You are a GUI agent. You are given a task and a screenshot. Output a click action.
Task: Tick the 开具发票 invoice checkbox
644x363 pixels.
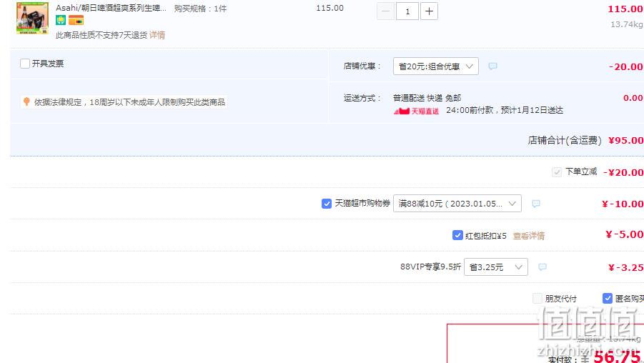pos(25,64)
